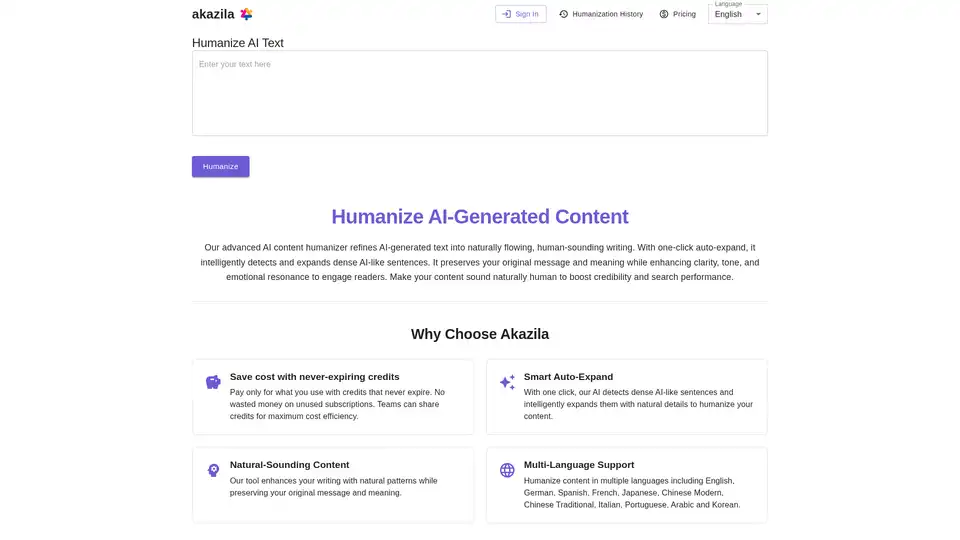Click the piggy bank savings icon

coord(213,382)
